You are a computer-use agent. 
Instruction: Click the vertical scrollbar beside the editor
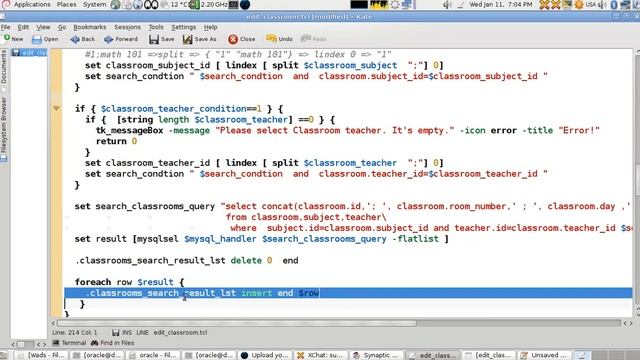(x=637, y=180)
